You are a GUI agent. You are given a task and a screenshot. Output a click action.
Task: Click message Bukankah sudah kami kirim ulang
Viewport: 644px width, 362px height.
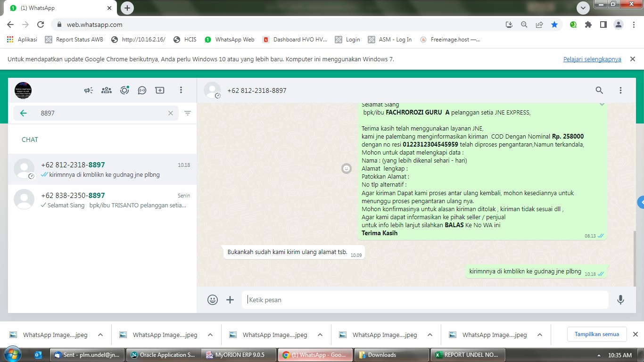(x=294, y=252)
